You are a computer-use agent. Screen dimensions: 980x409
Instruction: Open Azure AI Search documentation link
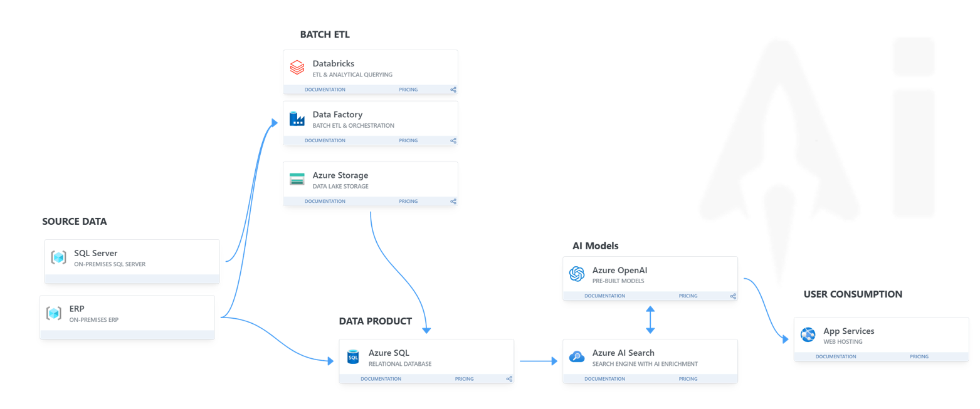[x=604, y=379]
